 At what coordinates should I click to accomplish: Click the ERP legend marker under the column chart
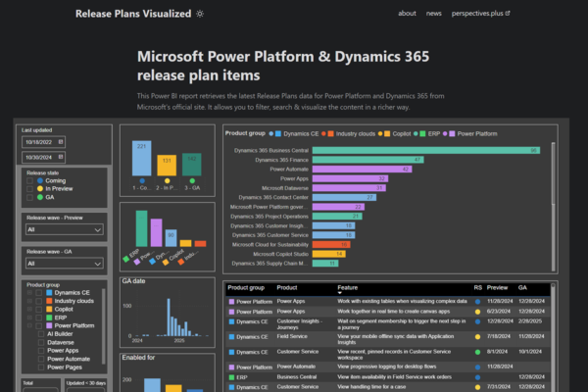(126, 259)
